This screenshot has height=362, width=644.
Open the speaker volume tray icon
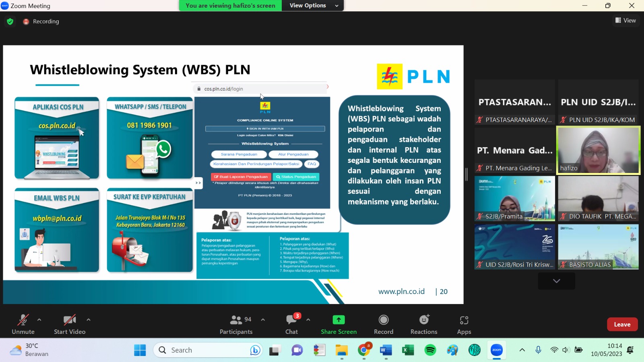click(x=566, y=350)
